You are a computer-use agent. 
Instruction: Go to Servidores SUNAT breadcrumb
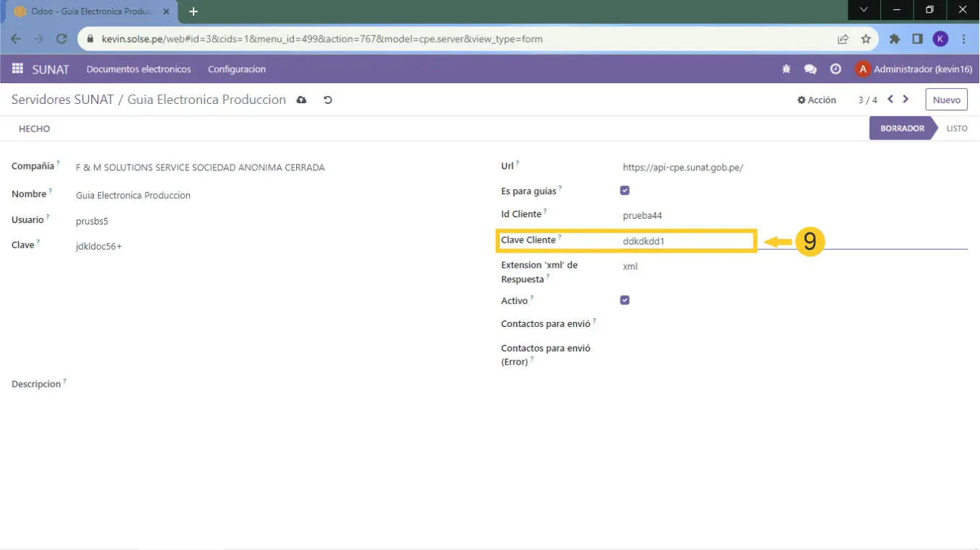[63, 100]
